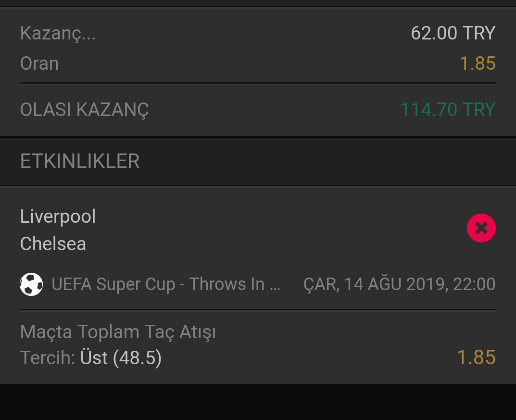Click the 1.85 odds beside Tercih

[x=477, y=357]
